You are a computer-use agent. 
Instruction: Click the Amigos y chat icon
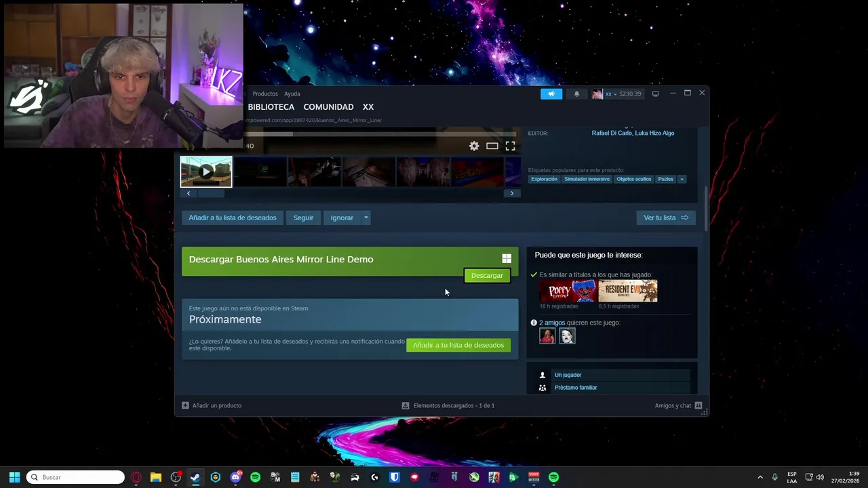pos(698,405)
